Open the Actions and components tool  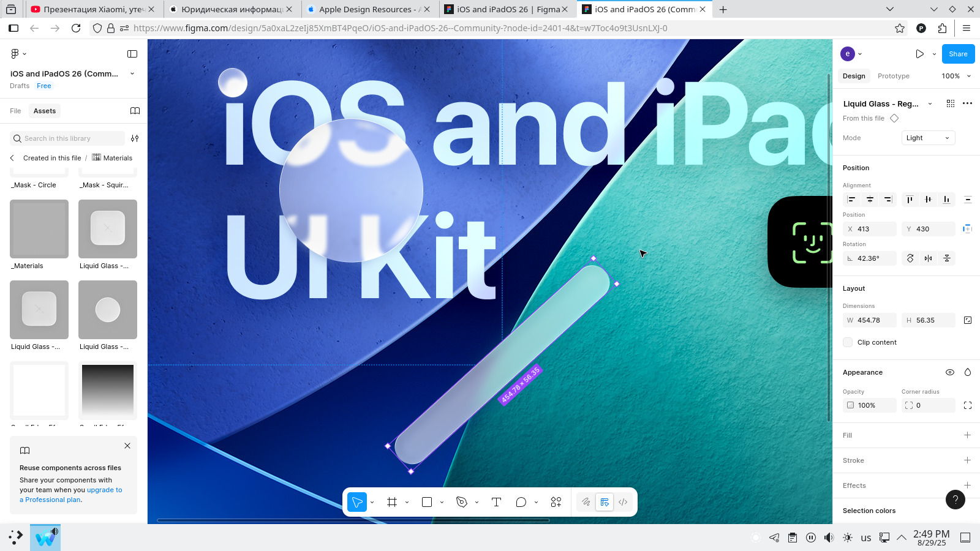[556, 502]
